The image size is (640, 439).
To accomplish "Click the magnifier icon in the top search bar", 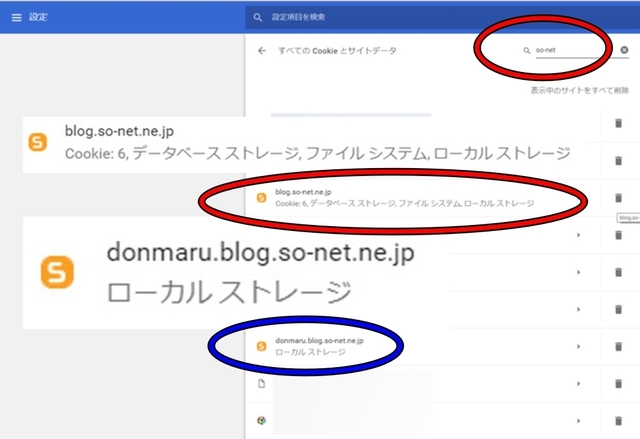I will point(258,17).
